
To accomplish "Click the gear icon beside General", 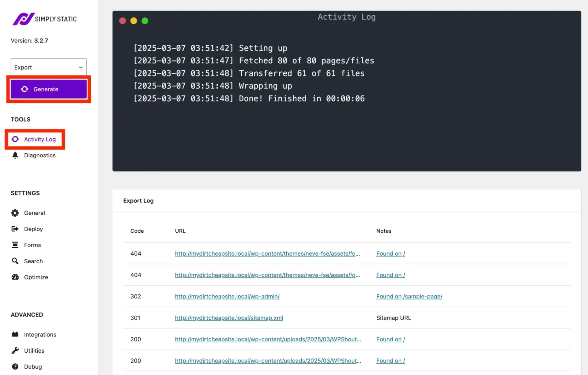I will 15,213.
